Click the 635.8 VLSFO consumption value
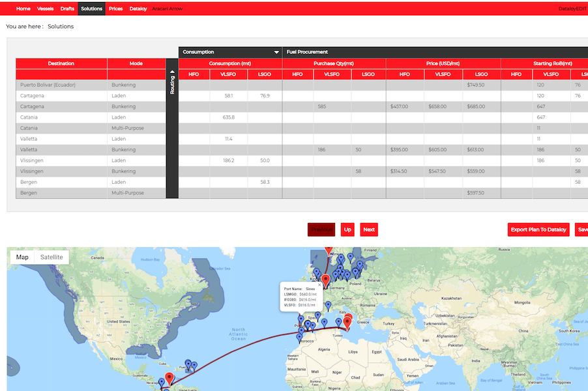The image size is (588, 391). click(229, 117)
